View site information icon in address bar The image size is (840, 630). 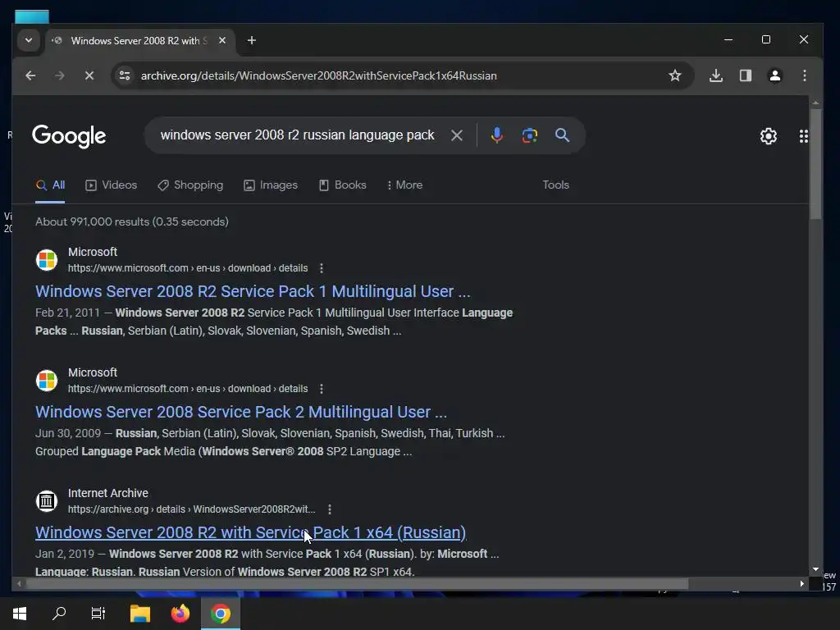click(125, 75)
